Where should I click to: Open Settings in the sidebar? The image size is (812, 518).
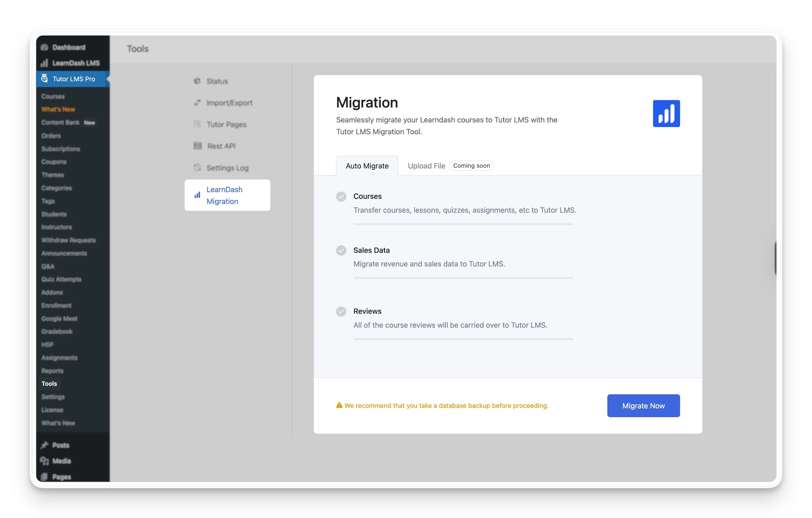pos(53,397)
